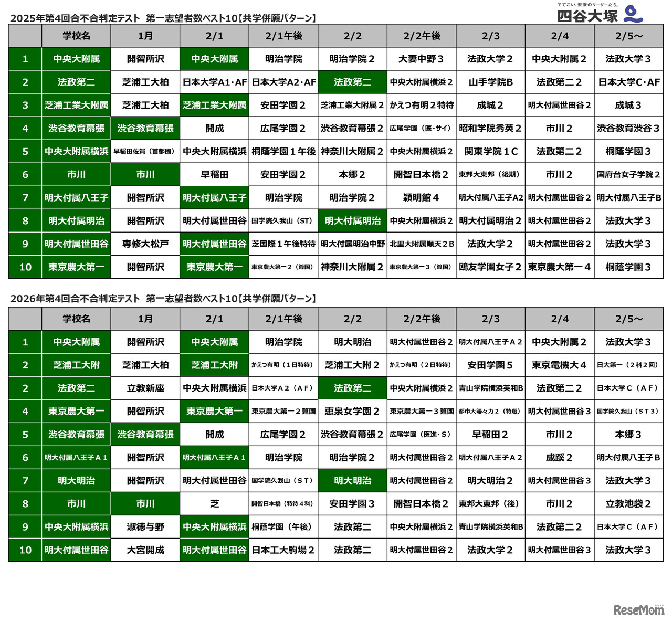Image resolution: width=672 pixels, height=622 pixels.
Task: Select the 国府台女子学院２ cell
Action: tap(629, 174)
